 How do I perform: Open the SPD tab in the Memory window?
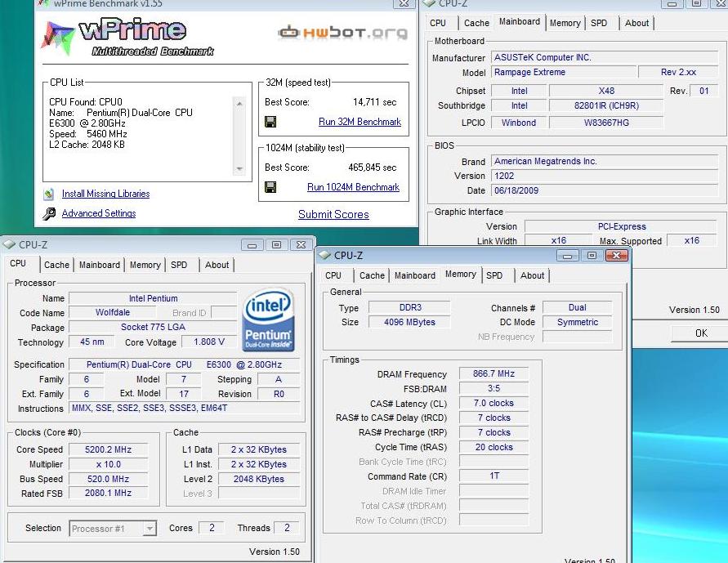[x=494, y=275]
